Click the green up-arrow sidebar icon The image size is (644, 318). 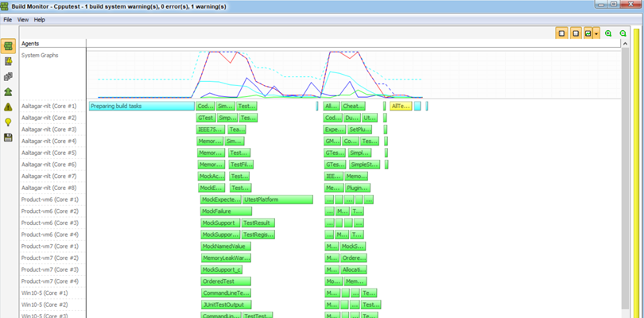tap(9, 91)
